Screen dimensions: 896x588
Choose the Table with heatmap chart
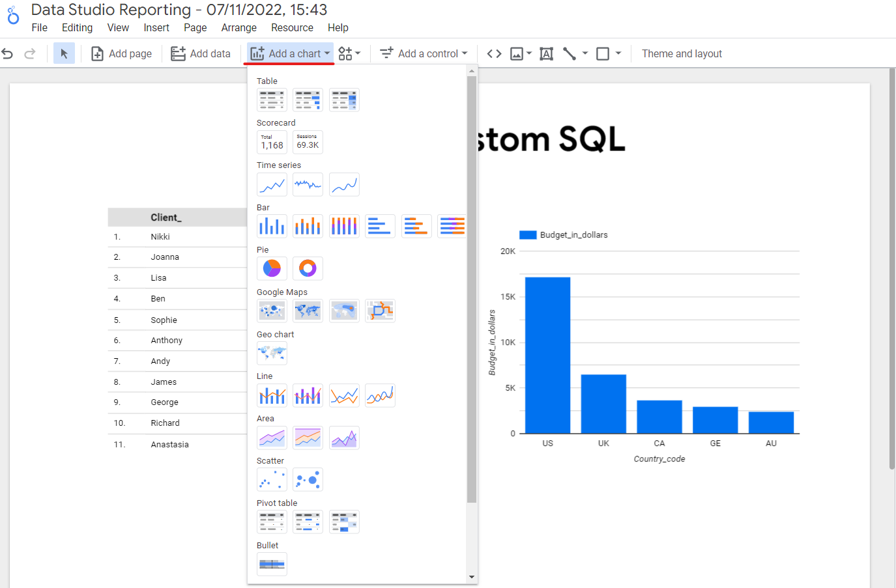(x=344, y=100)
